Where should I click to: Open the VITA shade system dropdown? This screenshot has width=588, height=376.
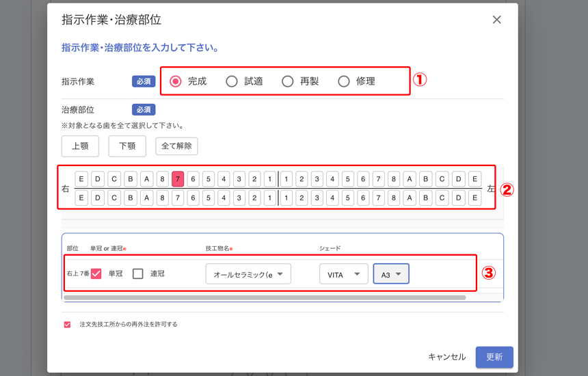click(x=343, y=274)
